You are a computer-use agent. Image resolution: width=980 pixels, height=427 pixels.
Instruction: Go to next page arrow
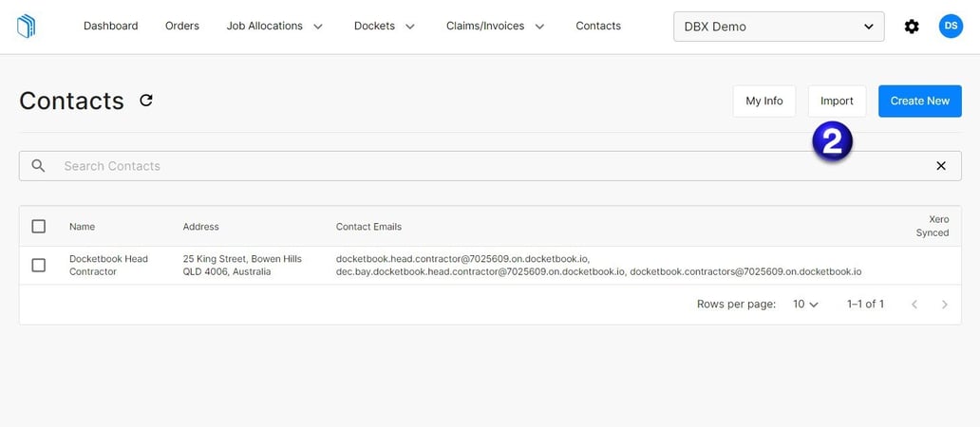(944, 305)
